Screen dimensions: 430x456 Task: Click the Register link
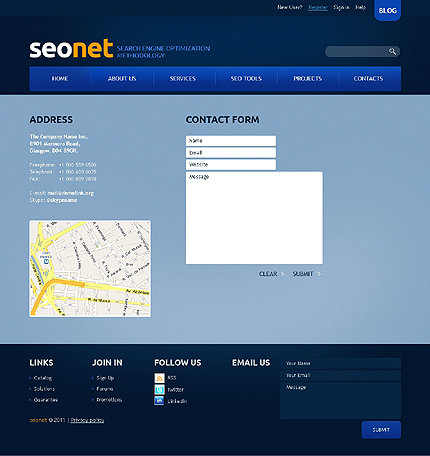pos(318,7)
